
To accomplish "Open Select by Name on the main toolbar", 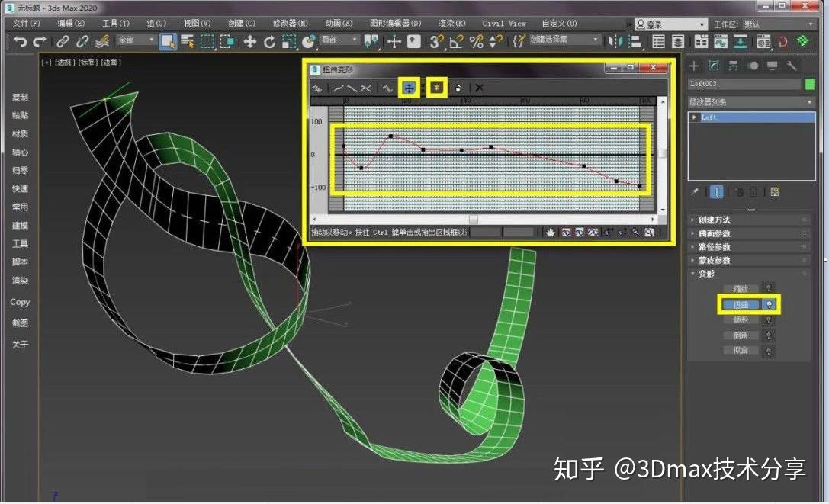I will [188, 42].
